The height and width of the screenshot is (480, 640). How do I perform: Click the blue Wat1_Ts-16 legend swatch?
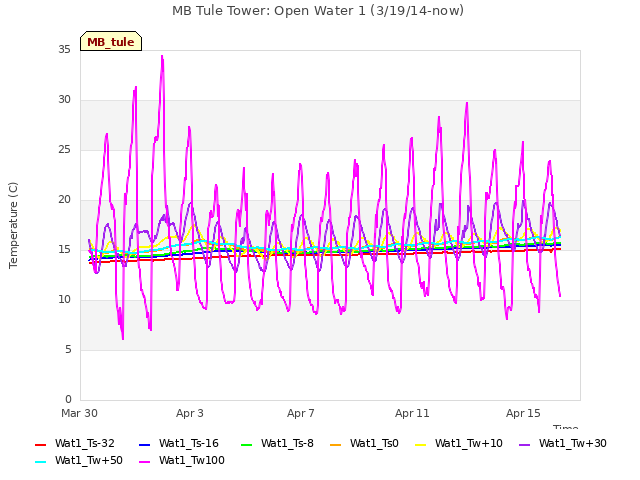tap(144, 444)
